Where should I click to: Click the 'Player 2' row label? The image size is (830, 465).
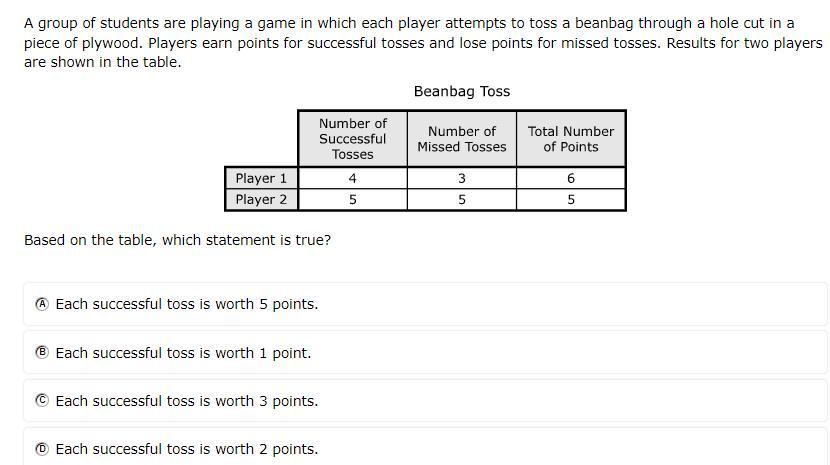coord(261,200)
